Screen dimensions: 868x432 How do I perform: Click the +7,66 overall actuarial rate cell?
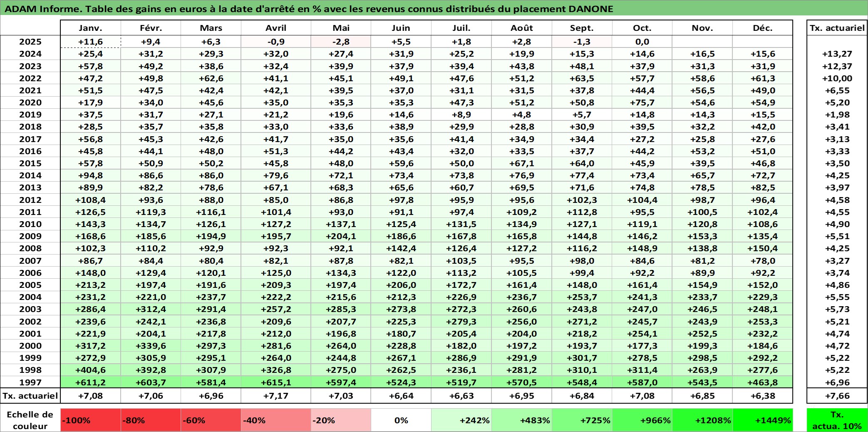coord(837,396)
